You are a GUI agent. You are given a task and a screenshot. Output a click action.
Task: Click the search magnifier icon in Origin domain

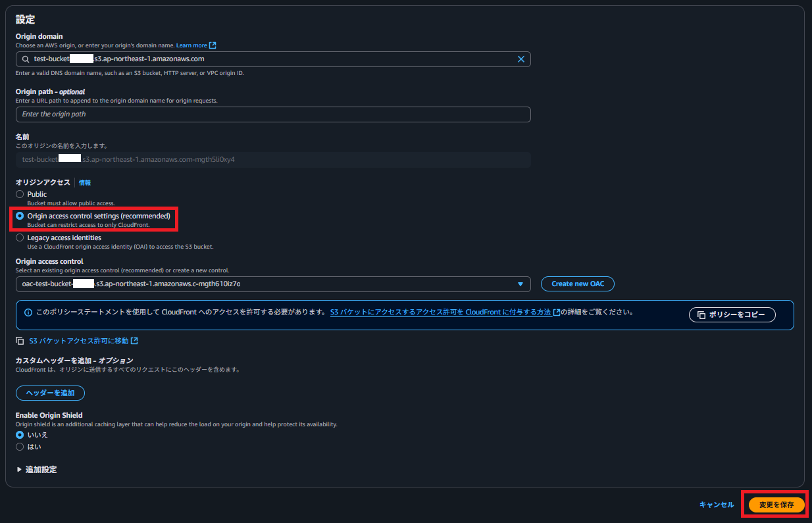point(26,59)
